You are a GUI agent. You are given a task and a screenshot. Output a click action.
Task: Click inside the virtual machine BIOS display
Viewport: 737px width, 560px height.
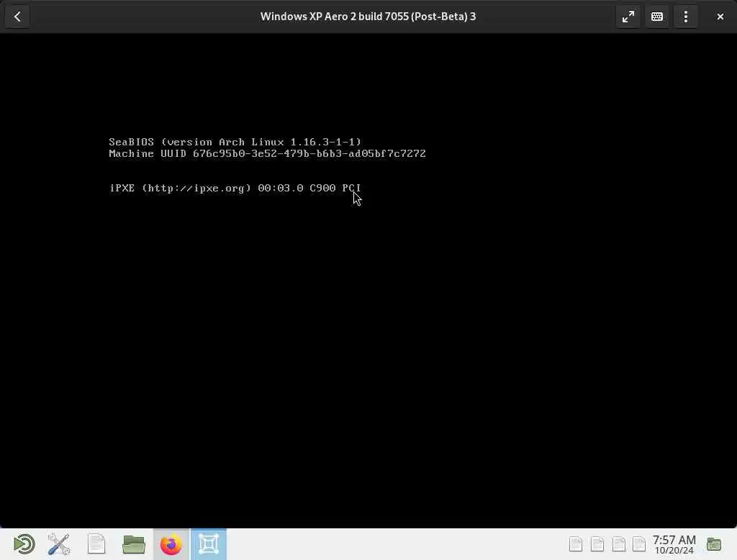coord(368,280)
